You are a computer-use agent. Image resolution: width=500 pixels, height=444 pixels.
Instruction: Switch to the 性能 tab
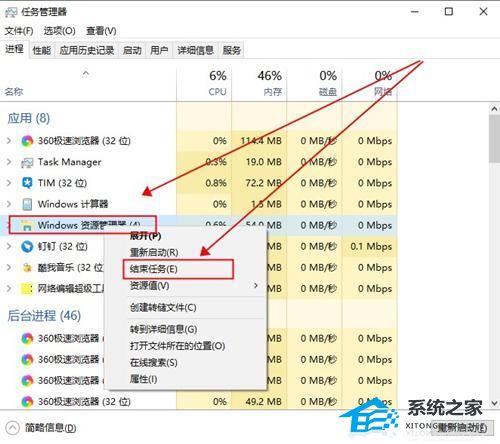click(42, 50)
